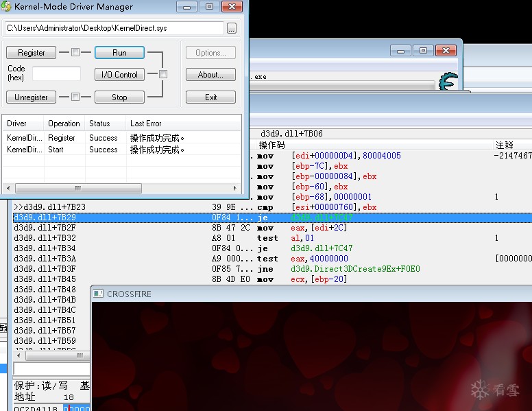Sort the list by the Driver column header
The height and width of the screenshot is (411, 532).
coord(23,124)
